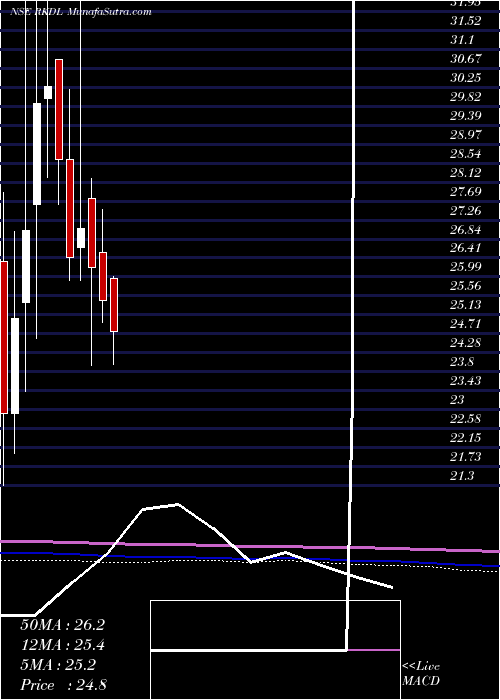Click the 5MA : 25.2 readout
The height and width of the screenshot is (700, 500).
click(58, 665)
